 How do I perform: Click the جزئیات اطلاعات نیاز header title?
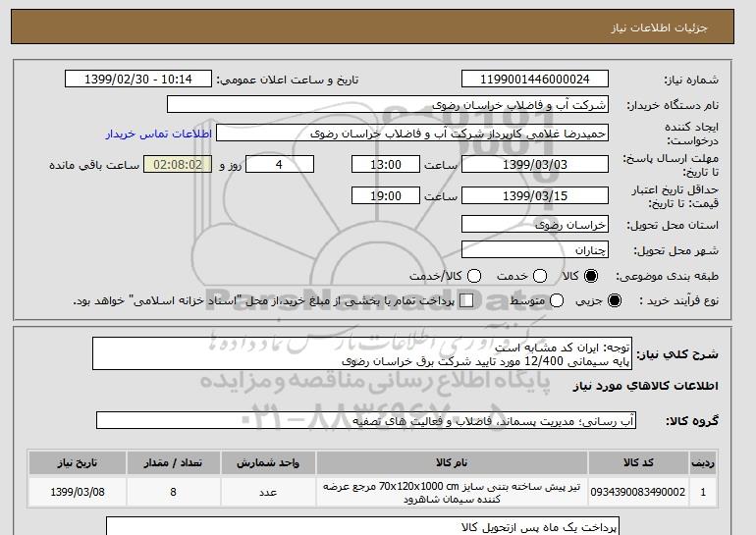(x=659, y=27)
